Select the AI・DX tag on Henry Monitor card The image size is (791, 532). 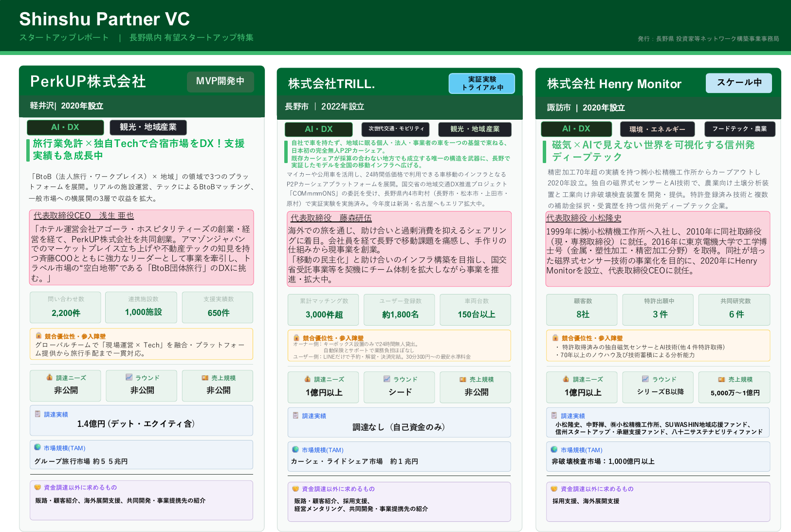tap(576, 129)
